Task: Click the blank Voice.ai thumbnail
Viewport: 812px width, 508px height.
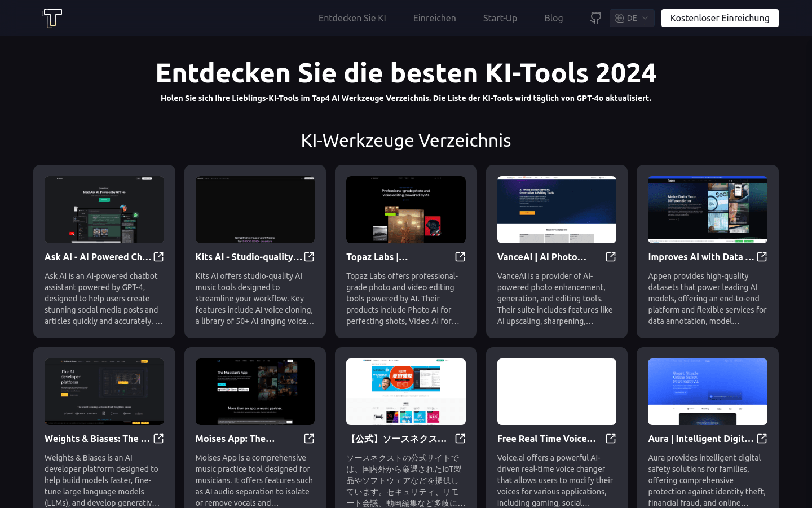Action: click(557, 392)
